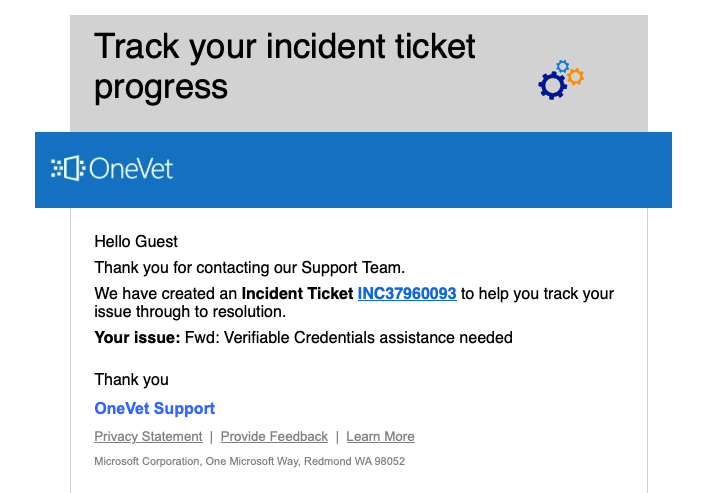This screenshot has height=493, width=704.
Task: Click 'Thank you for contacting our Support Team'
Action: coord(249,268)
